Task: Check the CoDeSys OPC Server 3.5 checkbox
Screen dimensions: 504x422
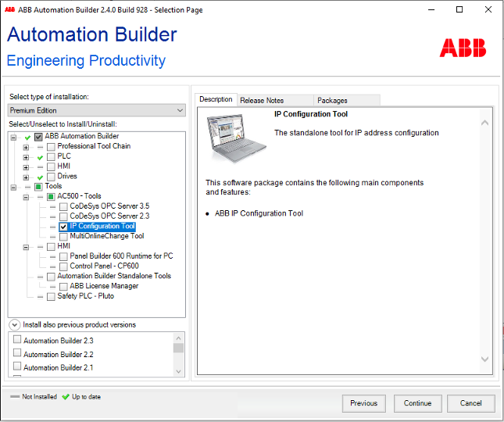Action: point(63,207)
